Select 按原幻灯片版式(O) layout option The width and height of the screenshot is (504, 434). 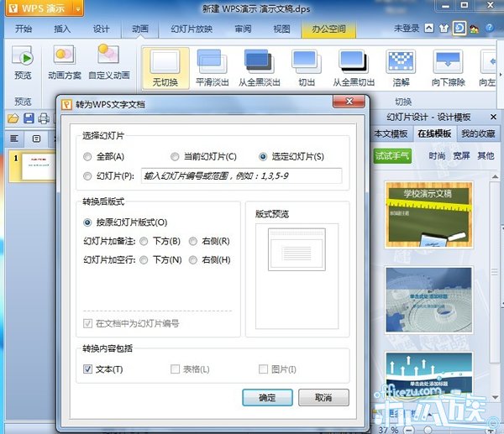click(88, 222)
